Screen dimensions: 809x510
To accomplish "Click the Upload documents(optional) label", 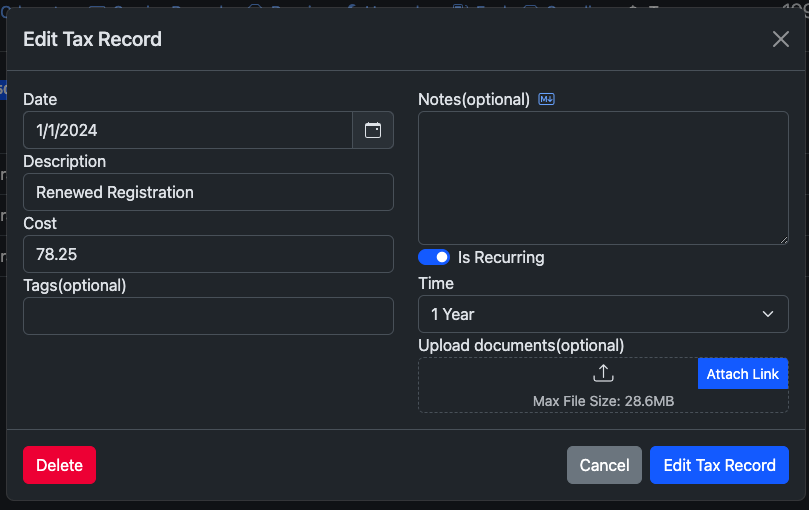I will pos(521,345).
